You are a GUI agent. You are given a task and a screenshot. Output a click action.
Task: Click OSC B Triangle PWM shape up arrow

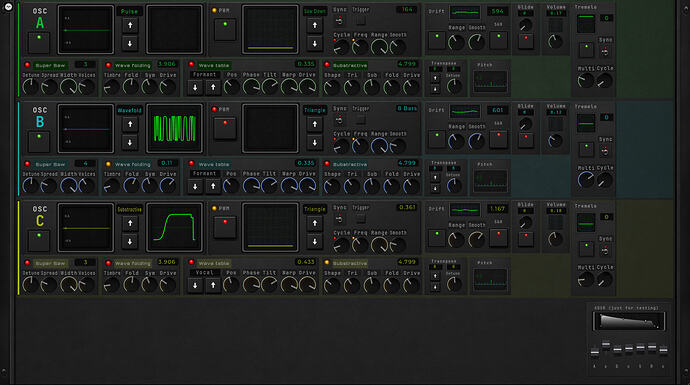click(x=315, y=125)
